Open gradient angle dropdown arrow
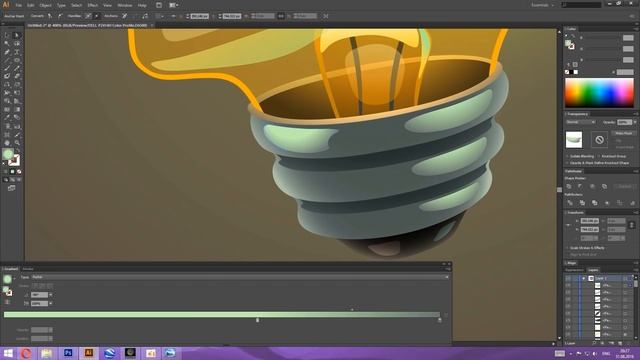The width and height of the screenshot is (640, 360). [x=51, y=295]
